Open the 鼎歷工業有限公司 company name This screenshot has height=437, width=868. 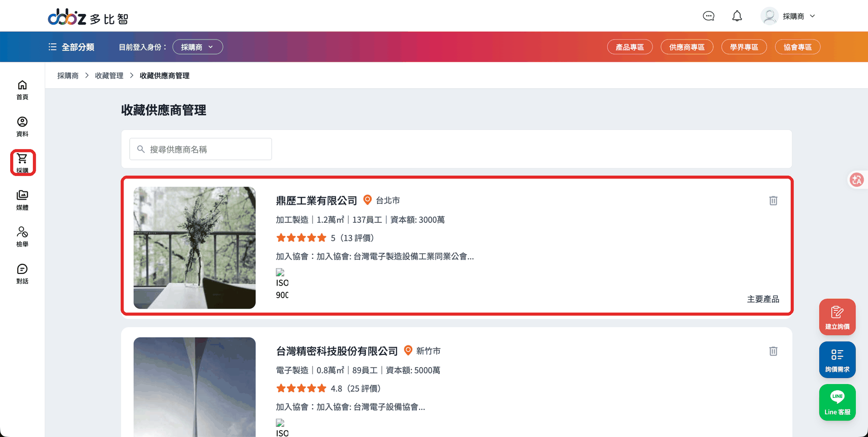(316, 200)
